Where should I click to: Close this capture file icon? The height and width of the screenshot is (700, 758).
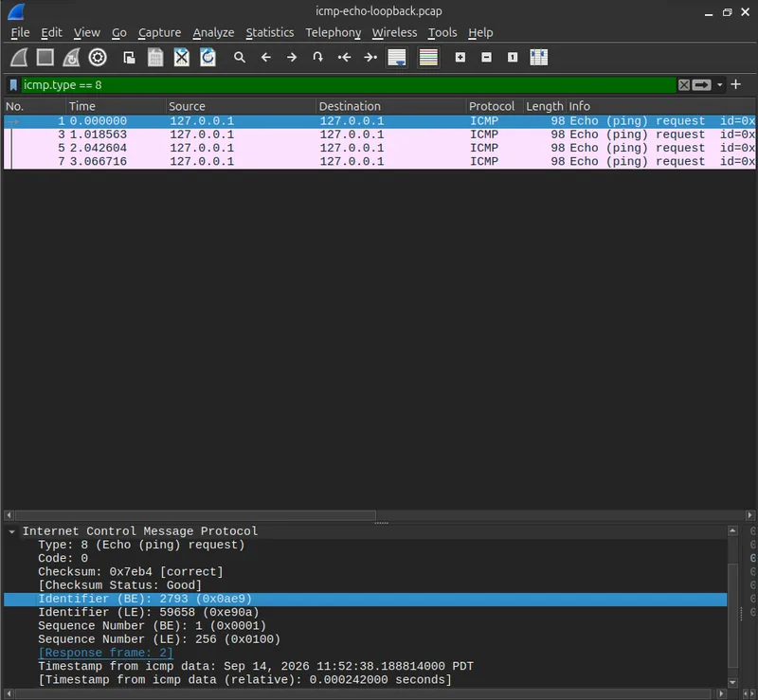pos(182,58)
